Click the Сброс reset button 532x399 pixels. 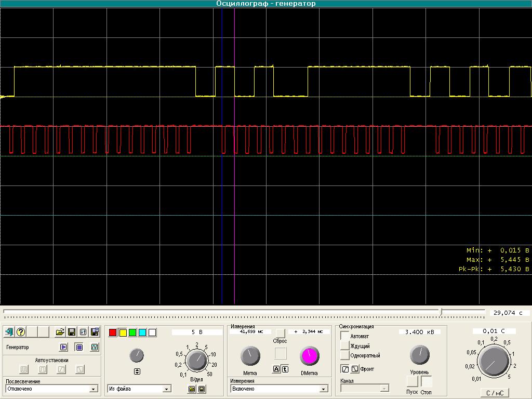pyautogui.click(x=280, y=333)
